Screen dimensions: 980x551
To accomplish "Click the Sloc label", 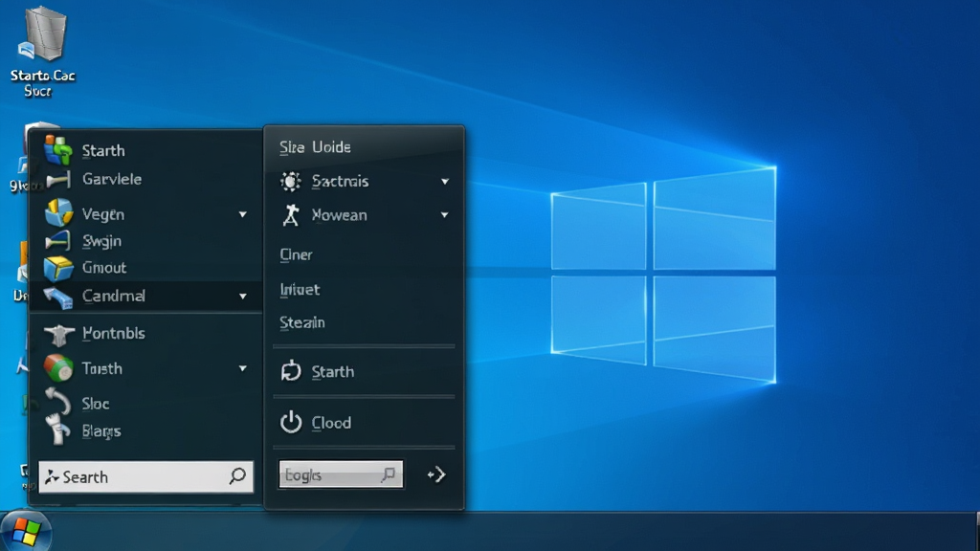I will (x=96, y=404).
